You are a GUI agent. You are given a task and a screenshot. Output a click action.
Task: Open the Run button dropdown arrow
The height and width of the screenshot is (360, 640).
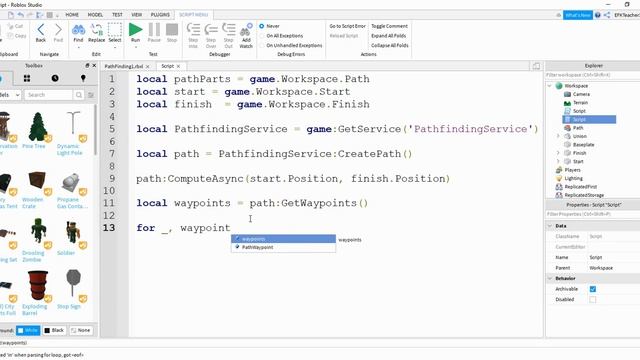(136, 47)
